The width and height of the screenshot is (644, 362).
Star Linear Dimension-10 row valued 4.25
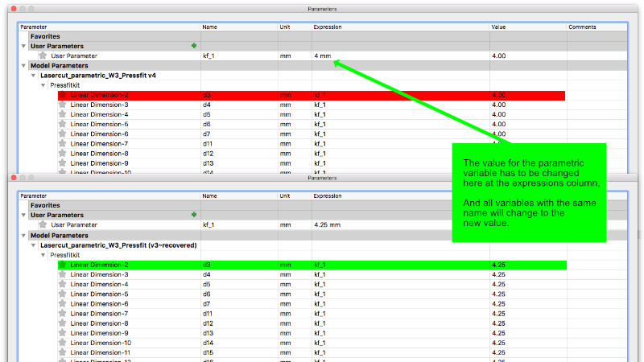click(x=63, y=343)
